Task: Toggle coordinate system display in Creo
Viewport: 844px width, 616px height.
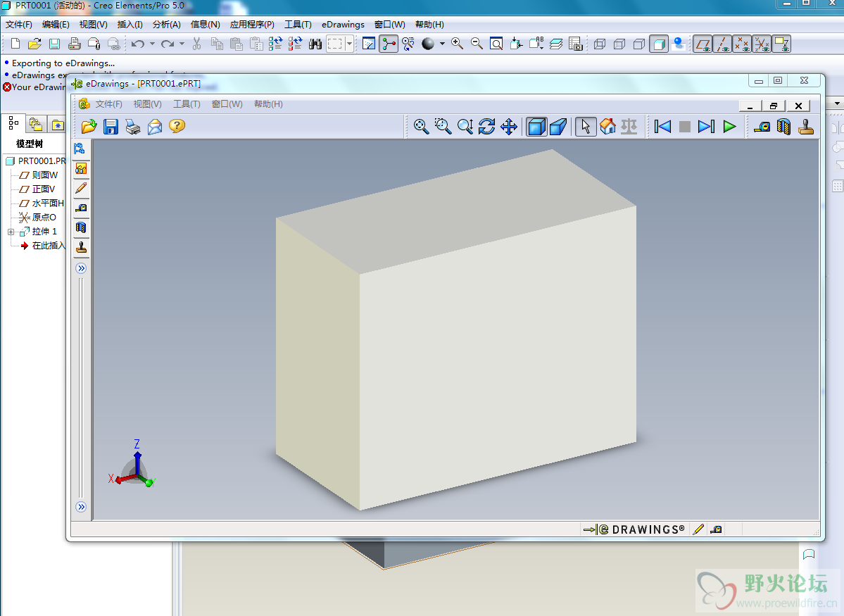Action: pyautogui.click(x=761, y=44)
